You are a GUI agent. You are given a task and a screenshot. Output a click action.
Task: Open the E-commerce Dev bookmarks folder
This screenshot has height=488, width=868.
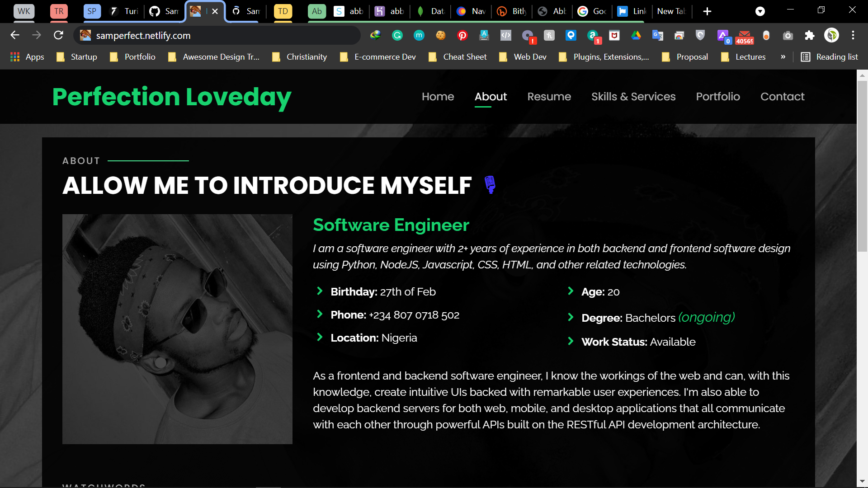(x=378, y=57)
